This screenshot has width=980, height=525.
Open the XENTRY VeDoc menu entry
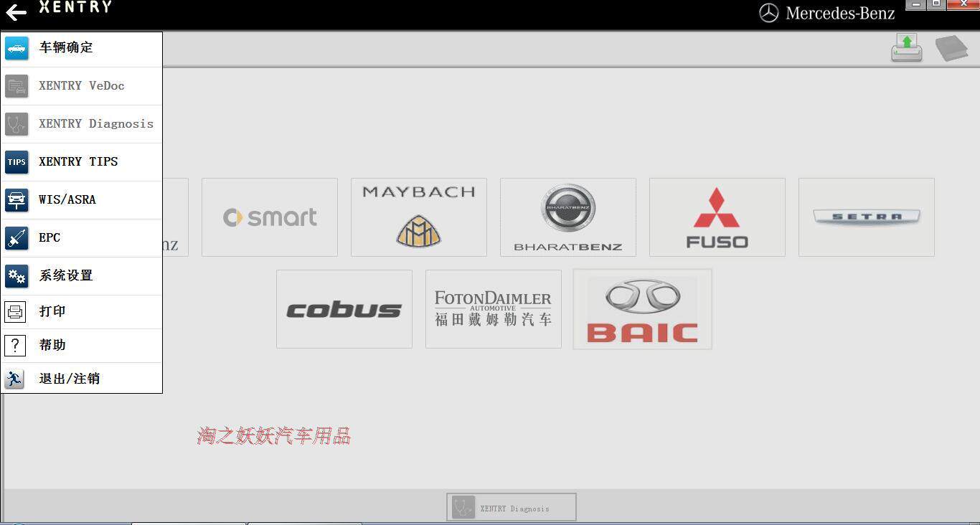[82, 86]
